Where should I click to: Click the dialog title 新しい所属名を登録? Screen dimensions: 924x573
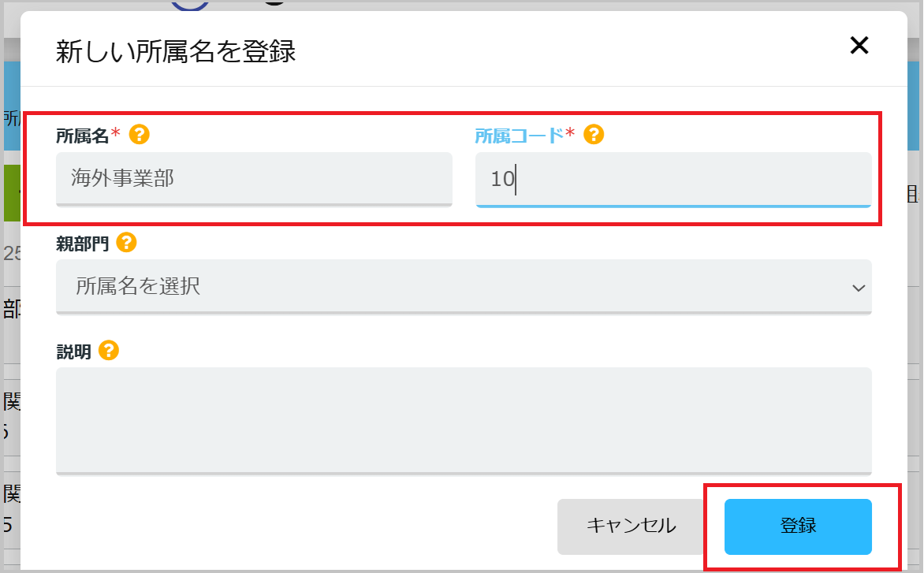point(176,52)
